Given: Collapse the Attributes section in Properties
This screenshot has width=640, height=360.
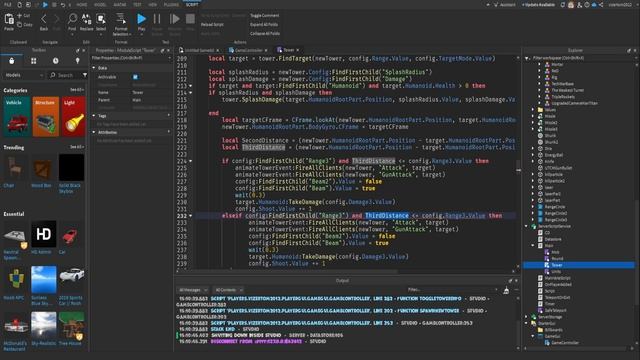Looking at the screenshot, I should click(x=94, y=132).
